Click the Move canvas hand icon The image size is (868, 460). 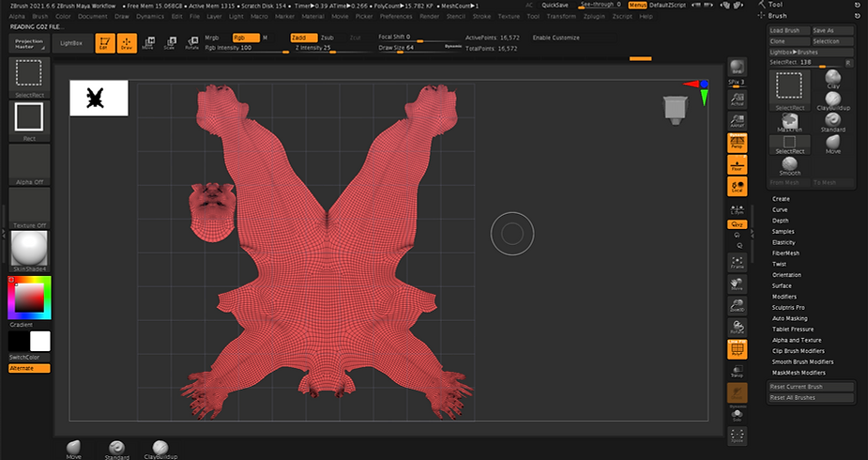point(737,284)
